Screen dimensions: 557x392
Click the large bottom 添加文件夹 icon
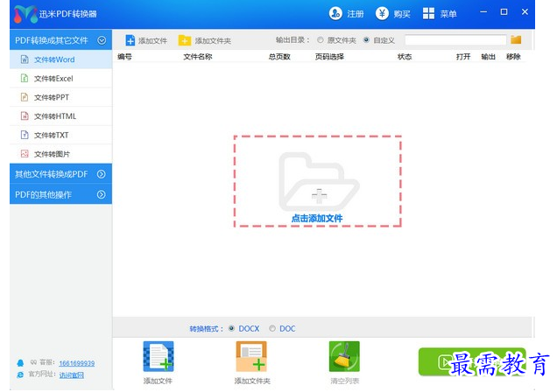[x=251, y=356]
